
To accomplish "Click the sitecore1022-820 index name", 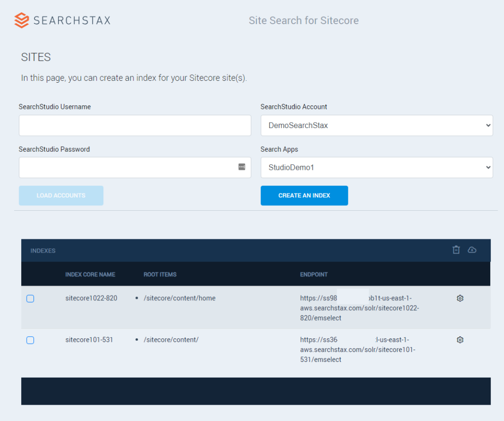I will [91, 298].
